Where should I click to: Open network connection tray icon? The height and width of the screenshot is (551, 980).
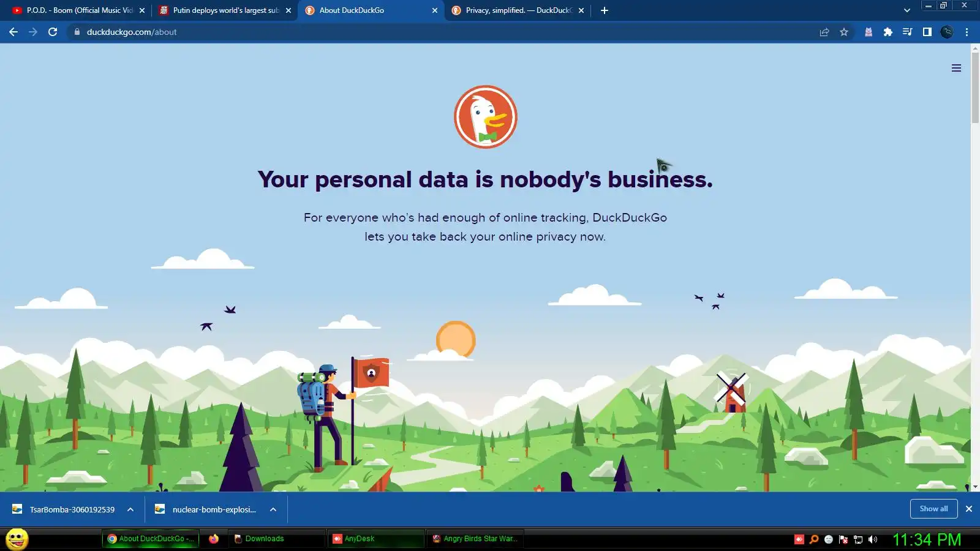click(x=858, y=539)
